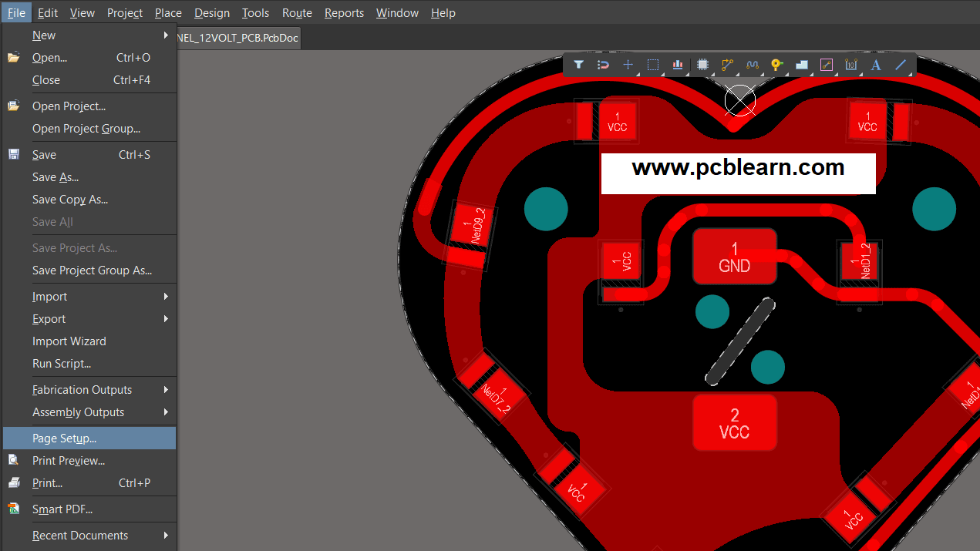Open the Design menu
This screenshot has height=551, width=980.
tap(211, 12)
